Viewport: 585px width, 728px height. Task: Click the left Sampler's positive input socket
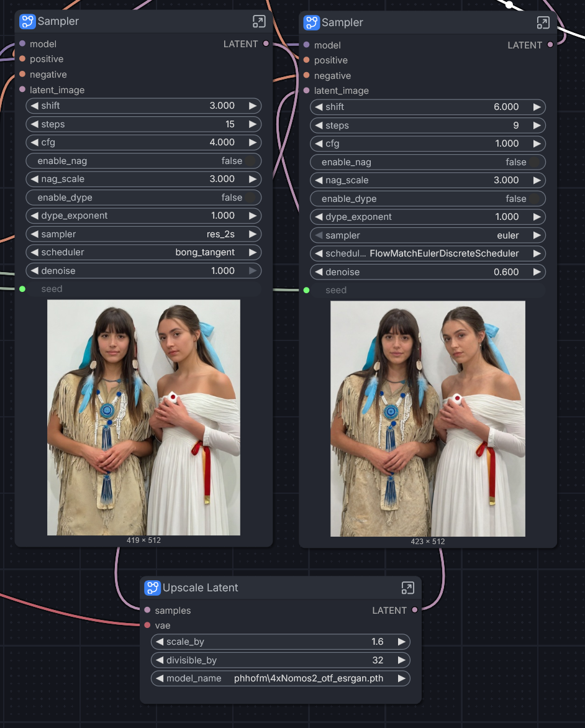pyautogui.click(x=22, y=59)
